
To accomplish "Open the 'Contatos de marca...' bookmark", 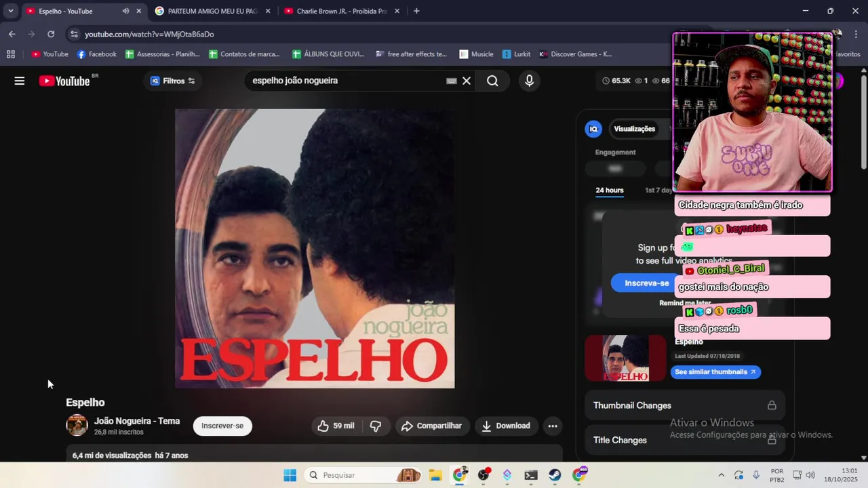I will pyautogui.click(x=244, y=54).
